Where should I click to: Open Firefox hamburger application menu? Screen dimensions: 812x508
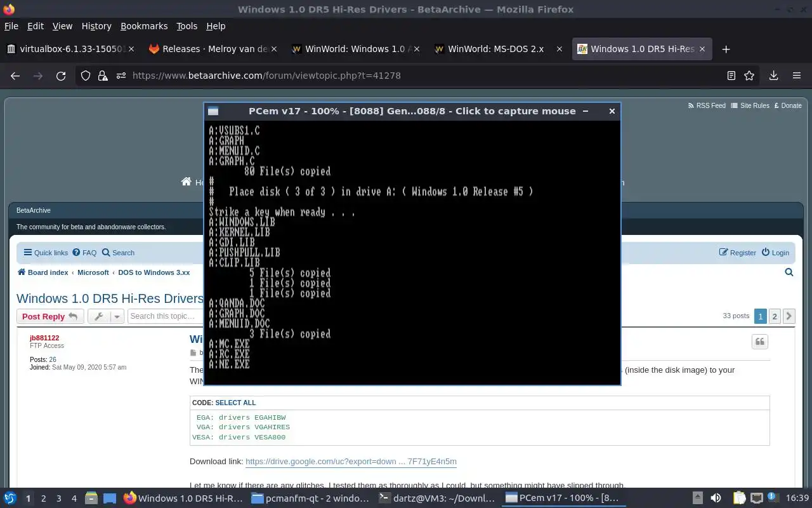797,76
